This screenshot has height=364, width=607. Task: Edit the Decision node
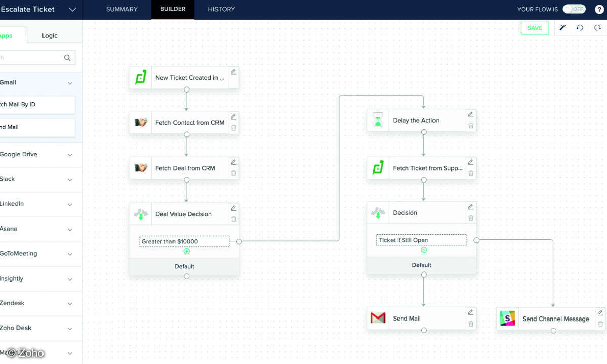tap(470, 206)
